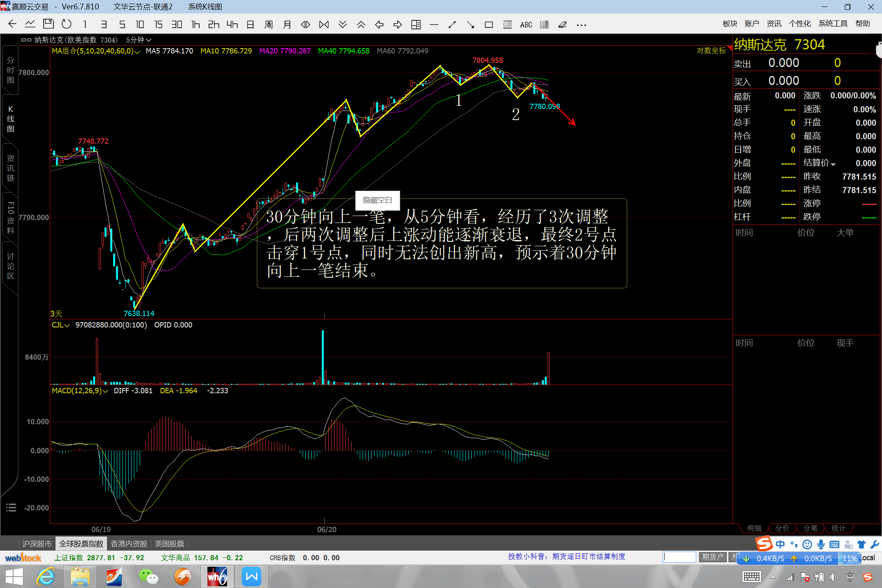Open the 投教小科普 news link
The width and height of the screenshot is (882, 588).
(567, 557)
